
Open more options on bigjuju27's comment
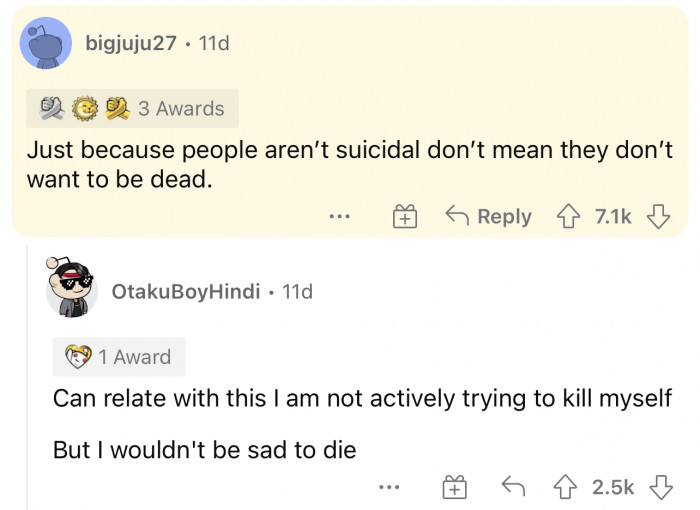tap(340, 217)
